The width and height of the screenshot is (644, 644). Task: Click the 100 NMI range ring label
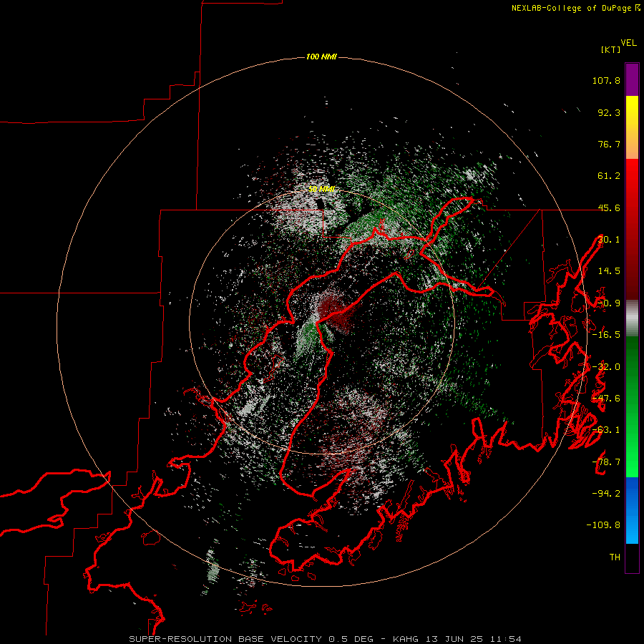[321, 57]
